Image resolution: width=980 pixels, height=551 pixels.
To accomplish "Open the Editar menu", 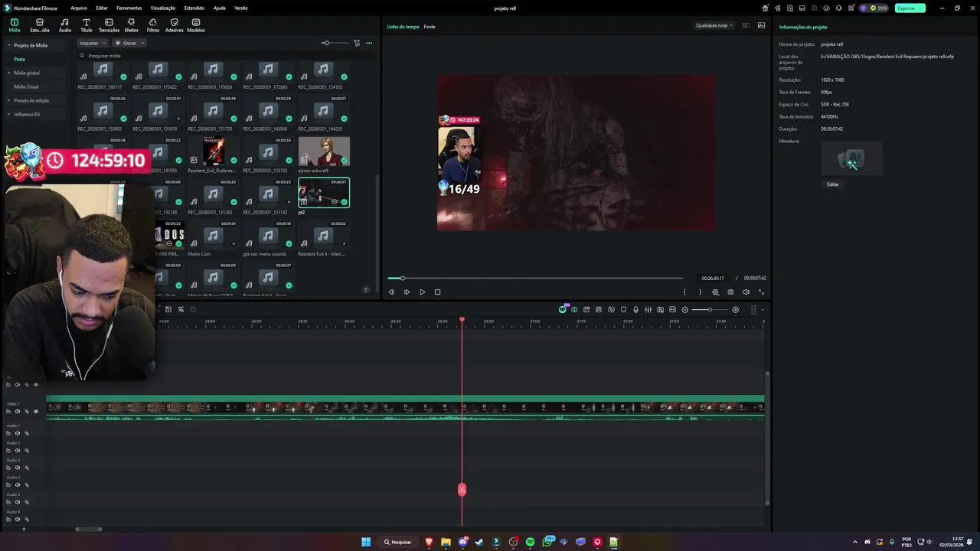I will pos(101,8).
